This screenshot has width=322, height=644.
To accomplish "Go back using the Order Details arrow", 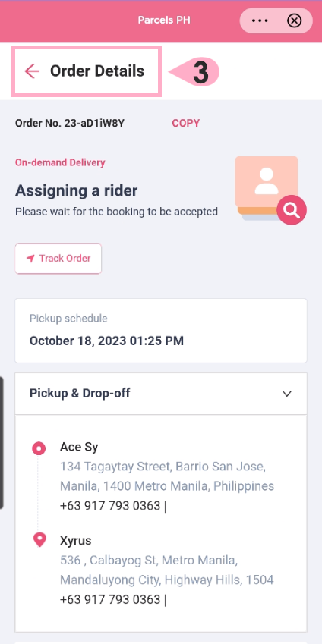I will pyautogui.click(x=32, y=71).
